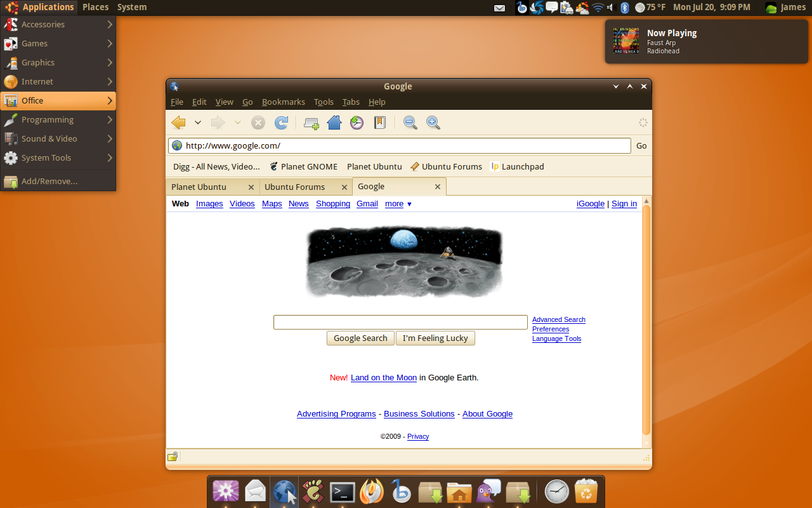
Task: Open the Home folder from the dock
Action: point(459,492)
